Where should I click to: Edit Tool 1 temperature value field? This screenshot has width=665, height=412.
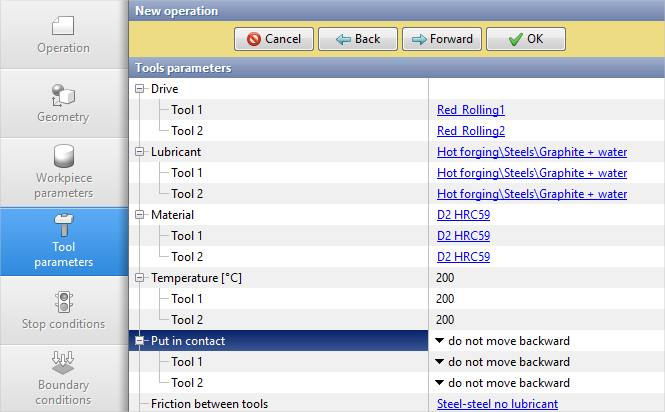coord(540,299)
